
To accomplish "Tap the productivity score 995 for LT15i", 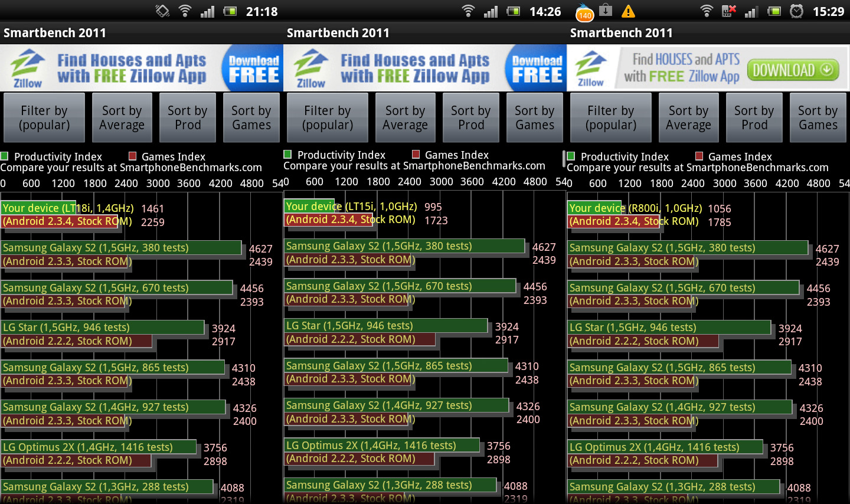I will [433, 207].
